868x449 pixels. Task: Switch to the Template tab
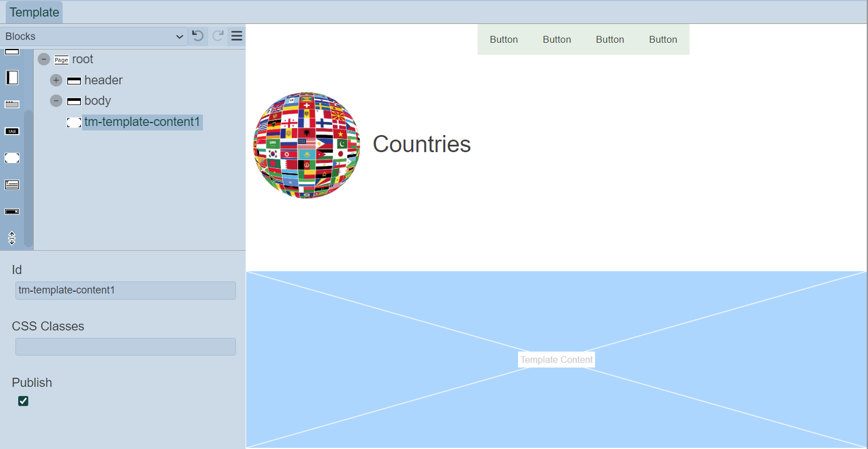pos(34,13)
